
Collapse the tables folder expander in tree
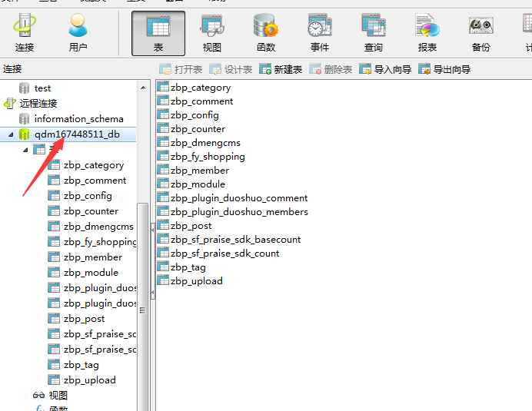pos(25,150)
